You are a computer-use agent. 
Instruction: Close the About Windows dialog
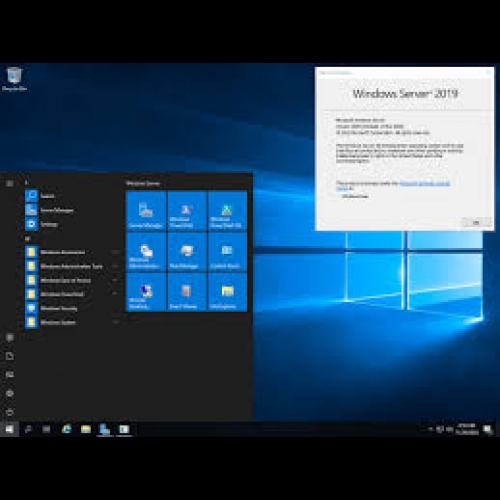click(489, 72)
